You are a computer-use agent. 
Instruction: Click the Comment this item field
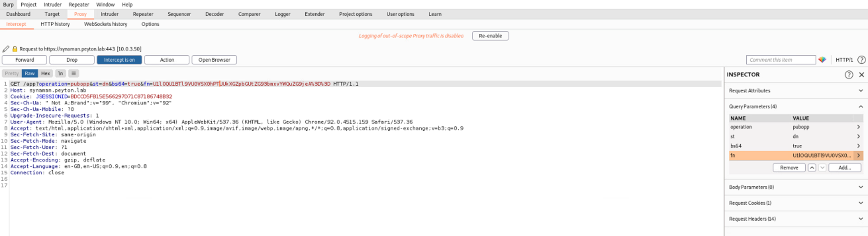(x=781, y=60)
